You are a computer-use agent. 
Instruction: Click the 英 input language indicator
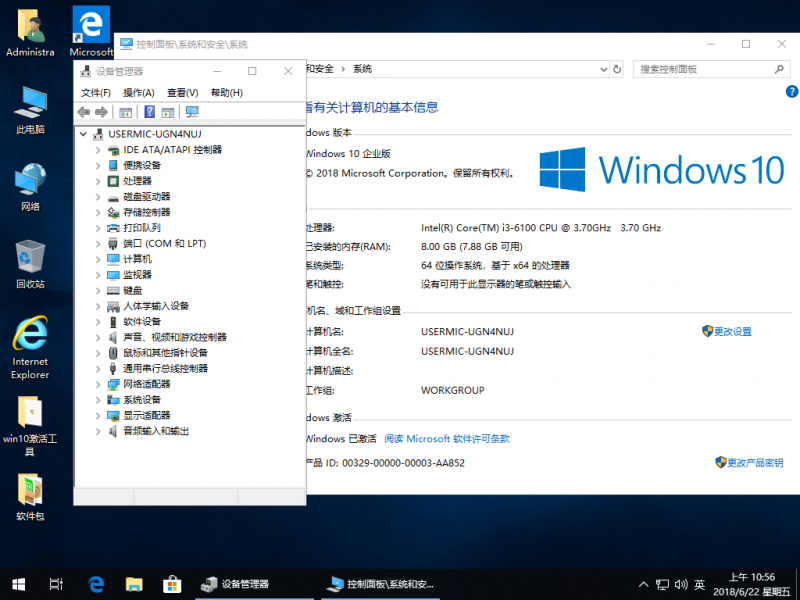[x=699, y=585]
